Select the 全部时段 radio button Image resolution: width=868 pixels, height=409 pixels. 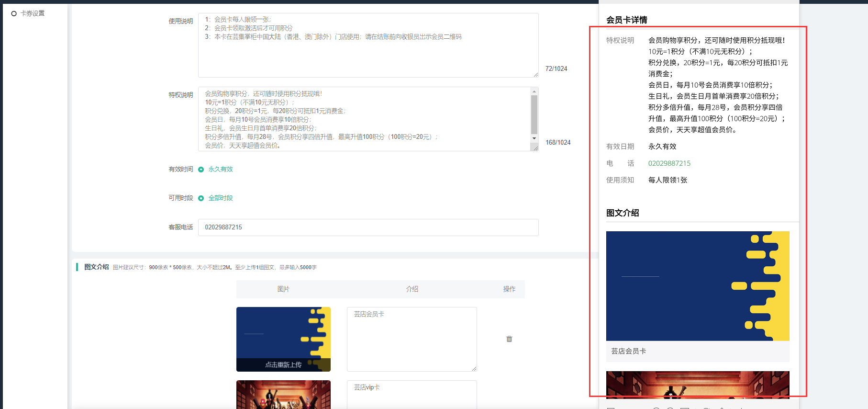tap(201, 198)
